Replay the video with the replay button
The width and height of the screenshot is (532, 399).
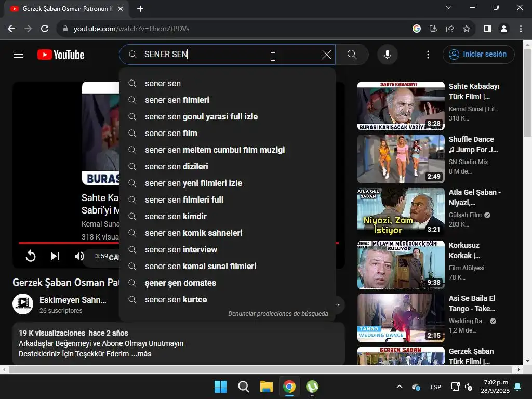tap(31, 256)
